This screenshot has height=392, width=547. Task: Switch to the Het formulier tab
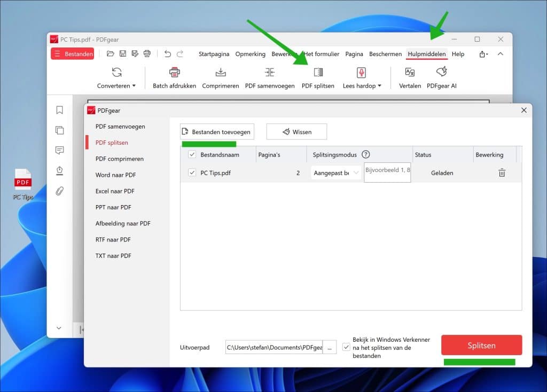pos(321,54)
